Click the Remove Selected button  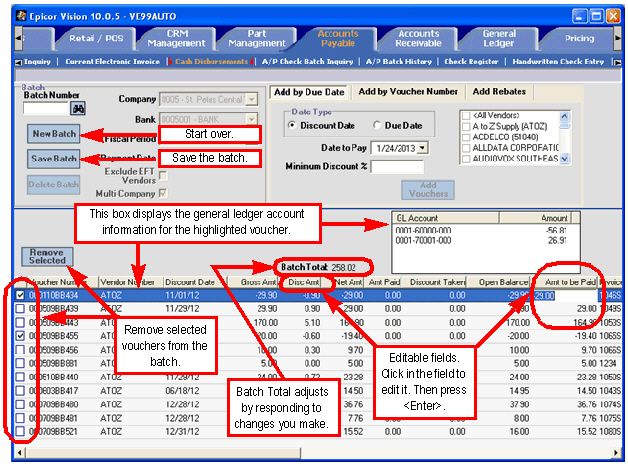click(x=47, y=256)
